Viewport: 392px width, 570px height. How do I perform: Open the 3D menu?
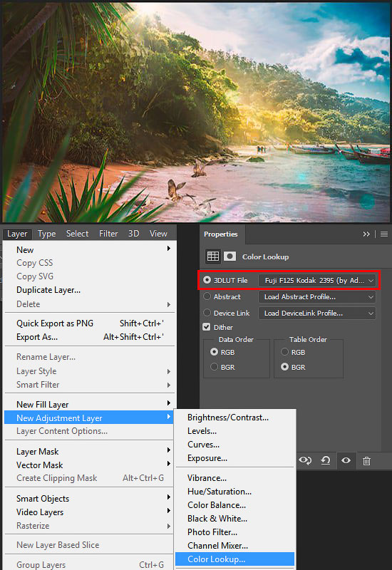(133, 234)
